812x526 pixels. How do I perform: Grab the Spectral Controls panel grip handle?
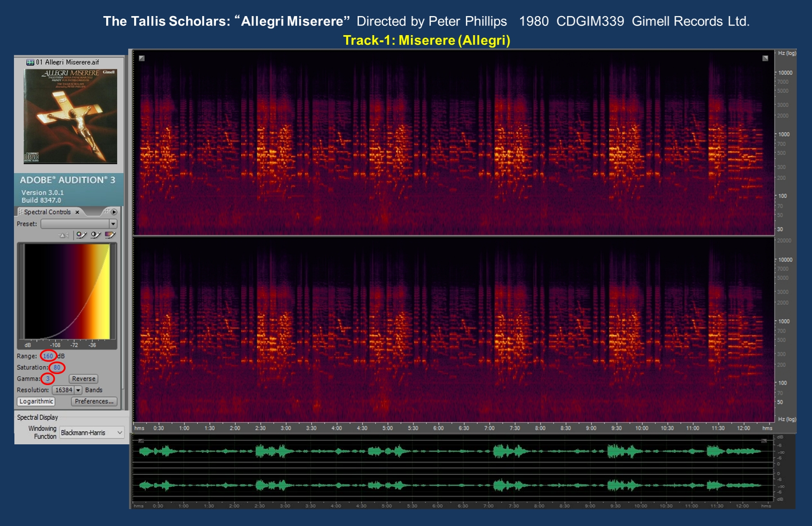click(20, 212)
